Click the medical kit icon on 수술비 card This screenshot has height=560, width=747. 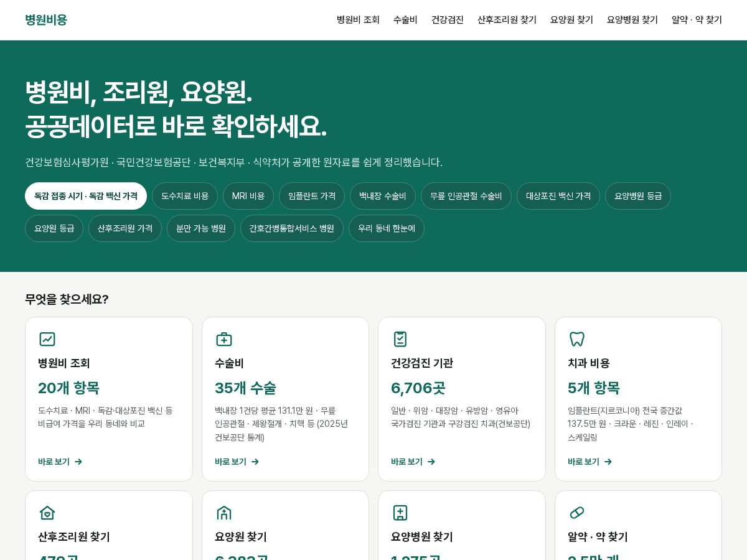[x=224, y=339]
